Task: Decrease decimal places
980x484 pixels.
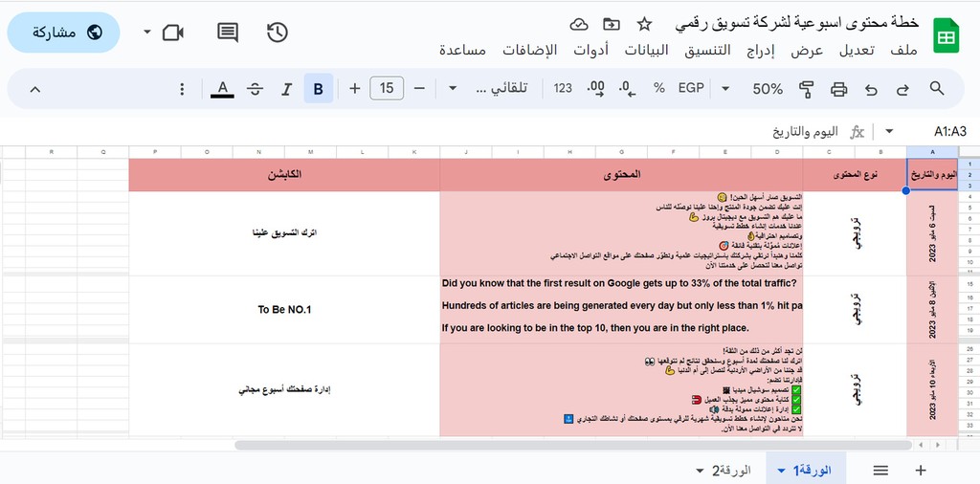Action: (x=627, y=89)
